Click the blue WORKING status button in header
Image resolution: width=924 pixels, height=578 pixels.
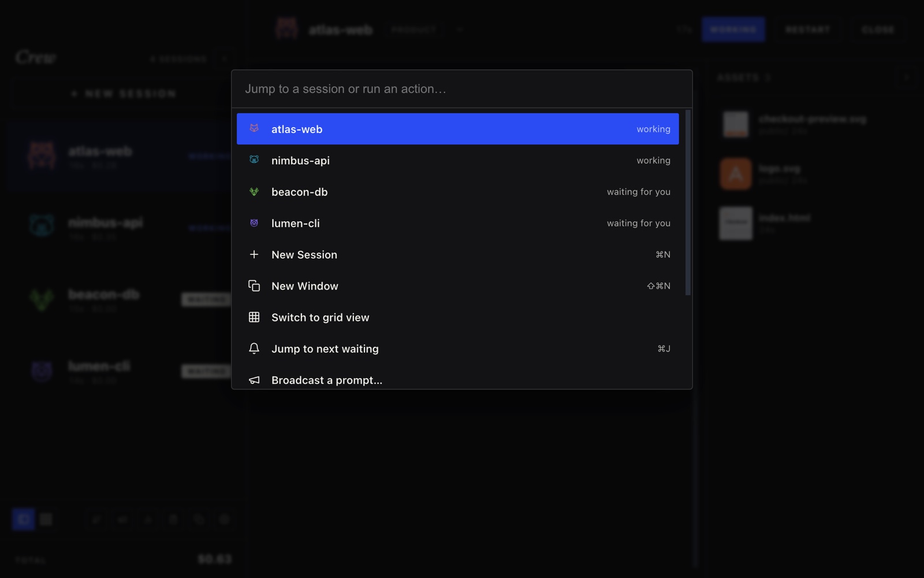pyautogui.click(x=733, y=29)
